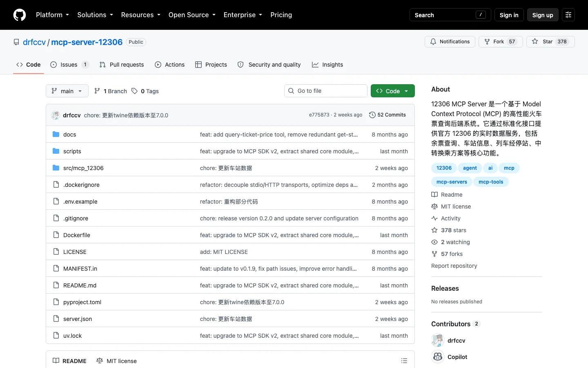
Task: Select the MIT license tab below the file list
Action: (117, 361)
